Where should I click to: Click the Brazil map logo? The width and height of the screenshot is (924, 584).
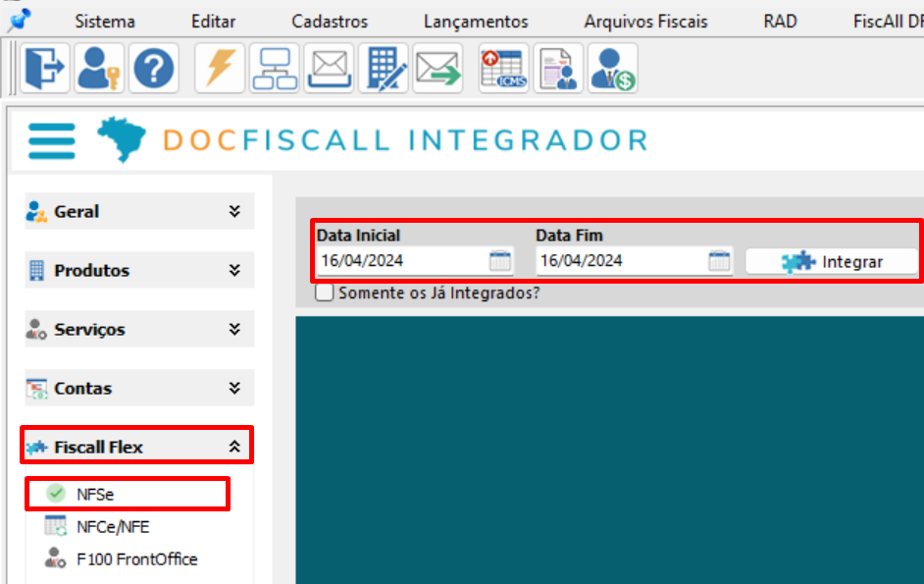(x=122, y=139)
